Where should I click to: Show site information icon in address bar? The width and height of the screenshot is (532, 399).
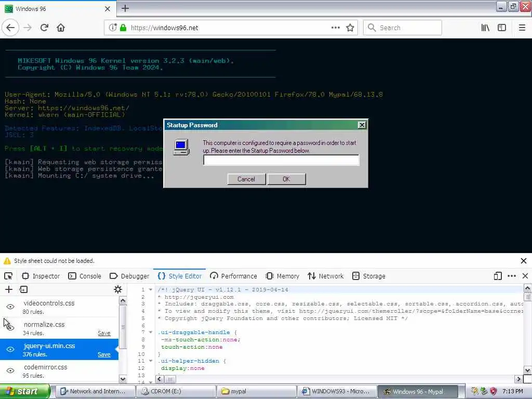click(113, 28)
